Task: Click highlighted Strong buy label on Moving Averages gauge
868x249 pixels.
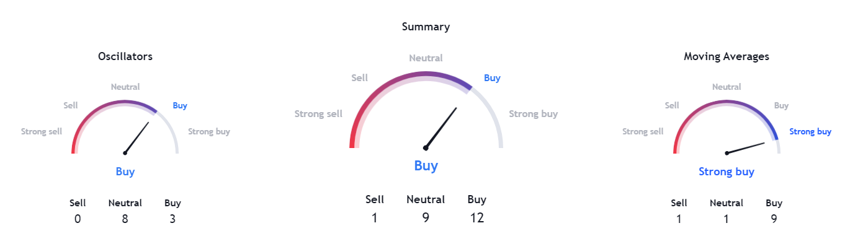Action: click(x=810, y=131)
